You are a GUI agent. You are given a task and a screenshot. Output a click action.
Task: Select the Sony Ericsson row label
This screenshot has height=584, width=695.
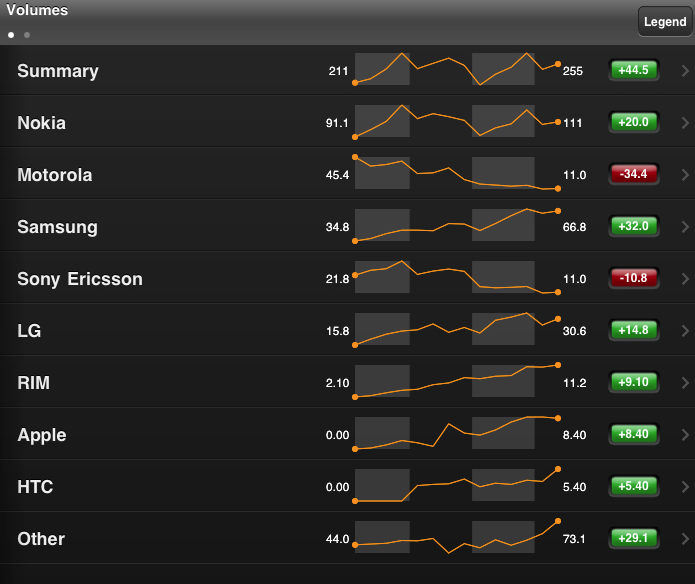(80, 280)
